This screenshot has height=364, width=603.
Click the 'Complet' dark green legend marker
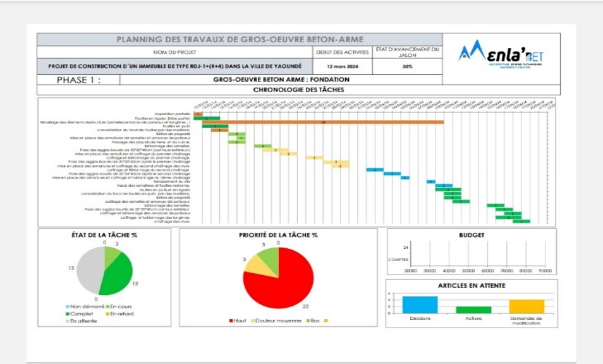pos(68,314)
